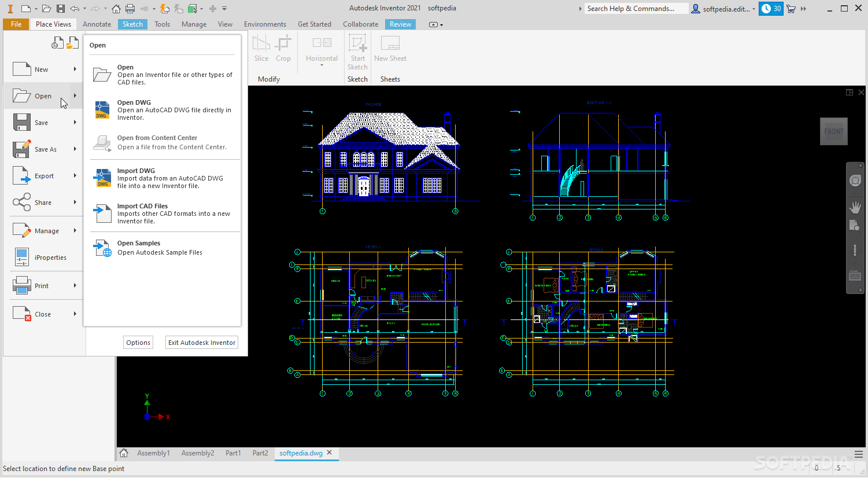Click the Crop tool in Modify panel
Screen dimensions: 868x478
tap(283, 48)
